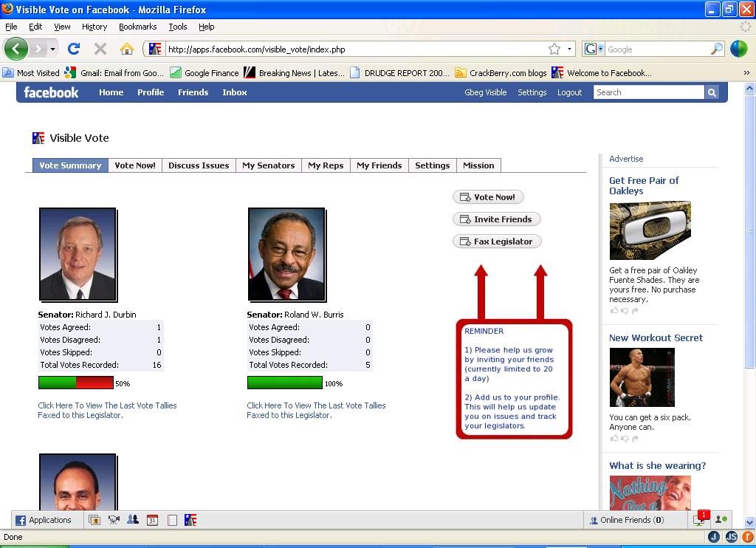Image resolution: width=756 pixels, height=548 pixels.
Task: Open My Reps tab
Action: click(x=326, y=165)
